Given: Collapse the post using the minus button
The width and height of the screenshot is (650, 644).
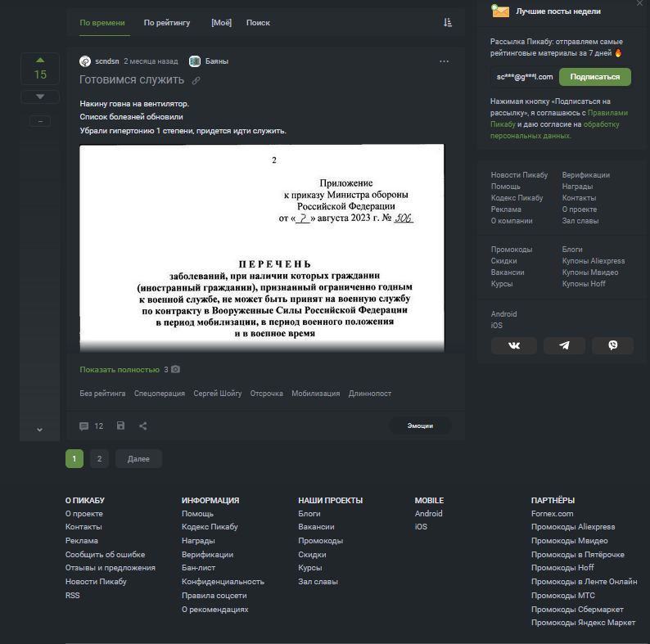Looking at the screenshot, I should (x=40, y=121).
